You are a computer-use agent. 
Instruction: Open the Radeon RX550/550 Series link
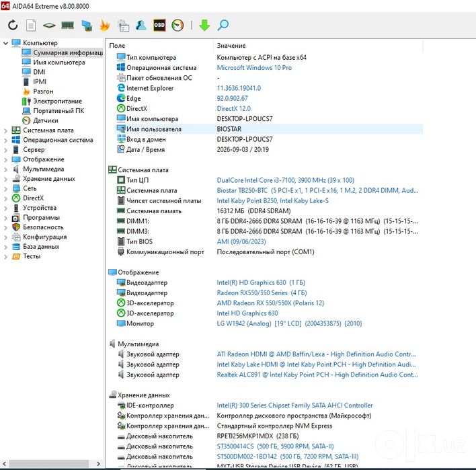coord(262,293)
